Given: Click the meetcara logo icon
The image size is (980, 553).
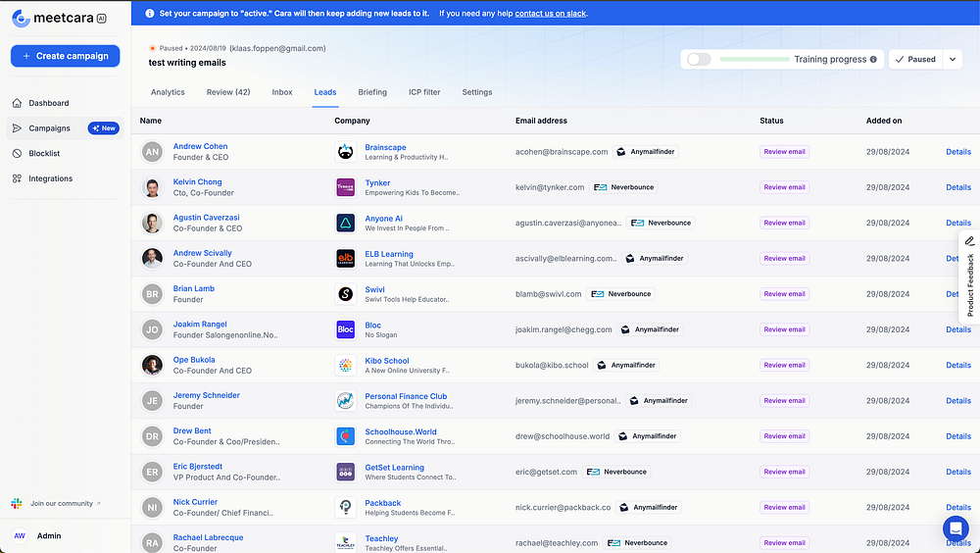Looking at the screenshot, I should pos(21,19).
